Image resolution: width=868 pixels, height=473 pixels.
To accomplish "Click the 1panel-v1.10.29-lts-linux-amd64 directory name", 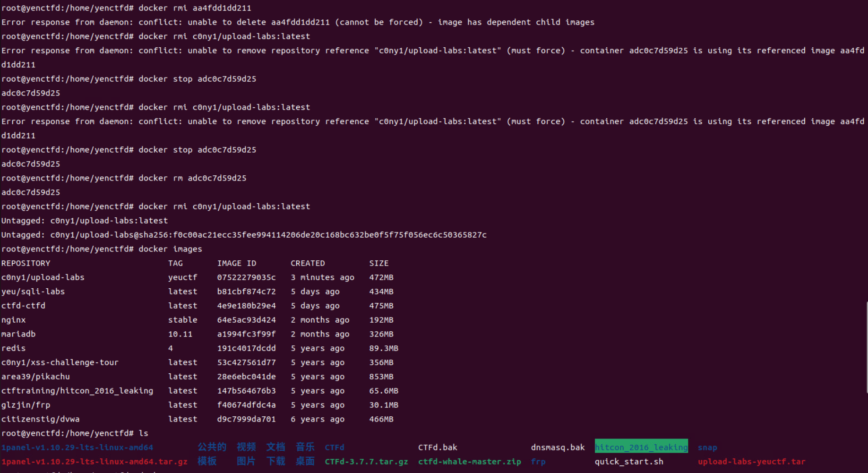I will [77, 447].
